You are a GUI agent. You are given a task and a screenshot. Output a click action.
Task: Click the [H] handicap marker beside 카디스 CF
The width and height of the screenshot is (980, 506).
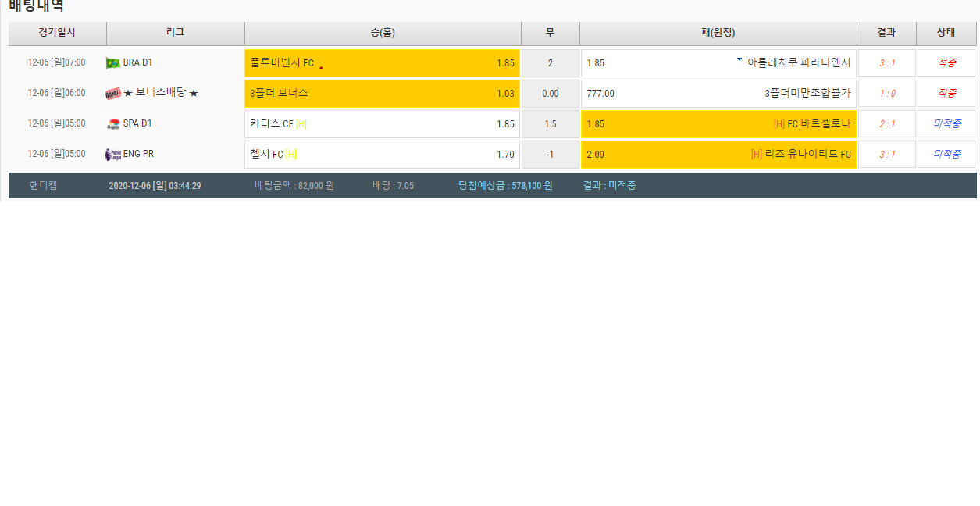click(x=301, y=124)
